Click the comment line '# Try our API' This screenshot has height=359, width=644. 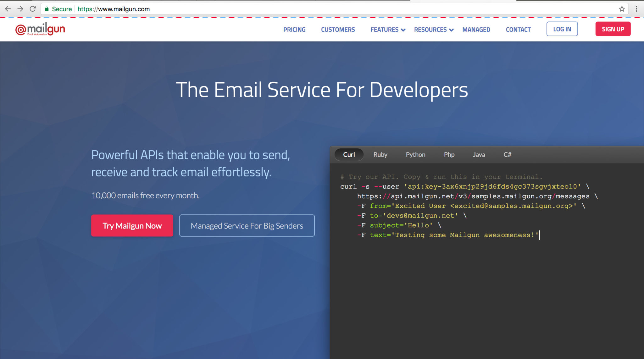[x=441, y=177]
